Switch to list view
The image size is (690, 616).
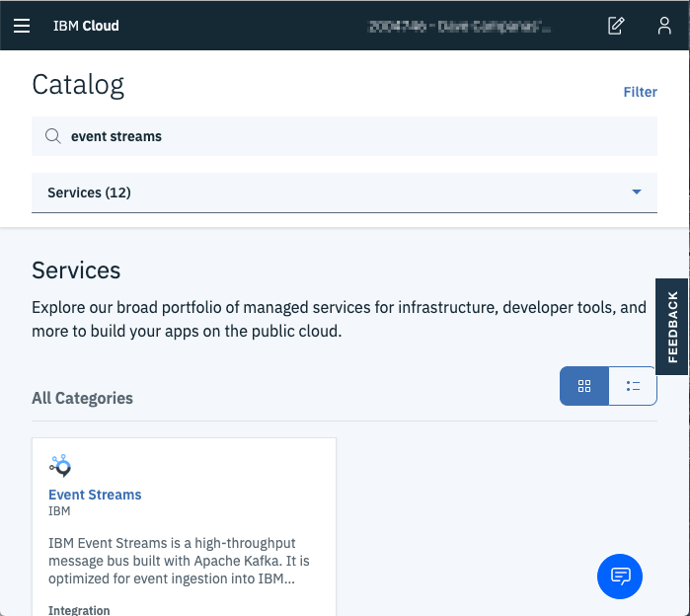tap(633, 386)
